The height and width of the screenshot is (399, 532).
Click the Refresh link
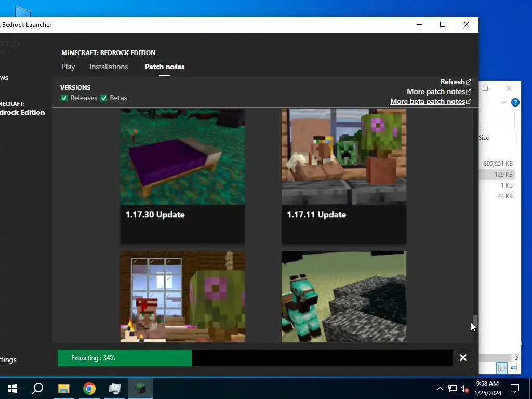(x=453, y=82)
